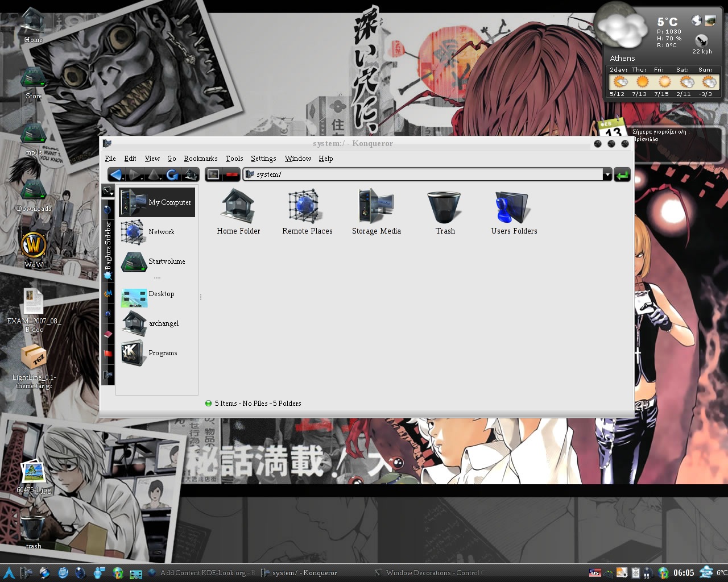Open the Bookmarks menu
Viewport: 728px width, 582px height.
(x=201, y=159)
